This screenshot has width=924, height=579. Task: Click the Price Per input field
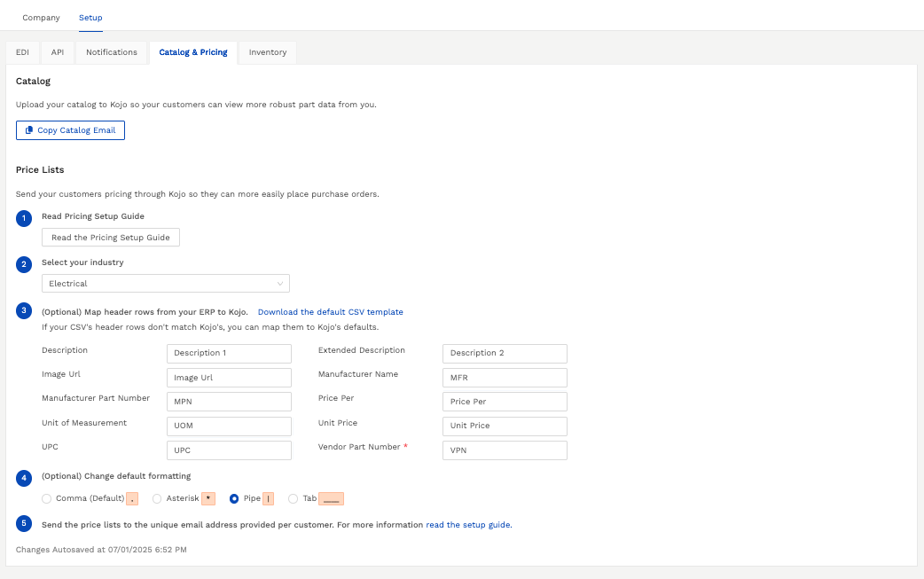(x=505, y=402)
